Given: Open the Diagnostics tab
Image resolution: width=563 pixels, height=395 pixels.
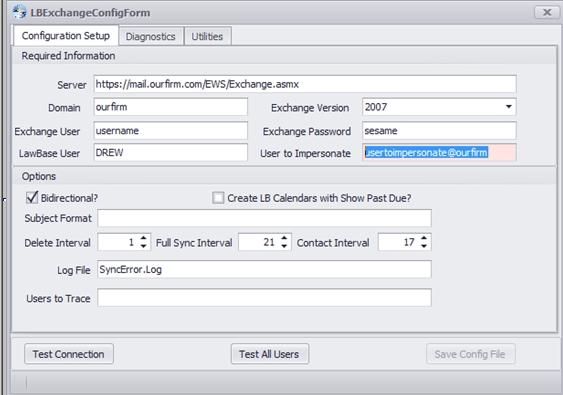Looking at the screenshot, I should point(150,36).
